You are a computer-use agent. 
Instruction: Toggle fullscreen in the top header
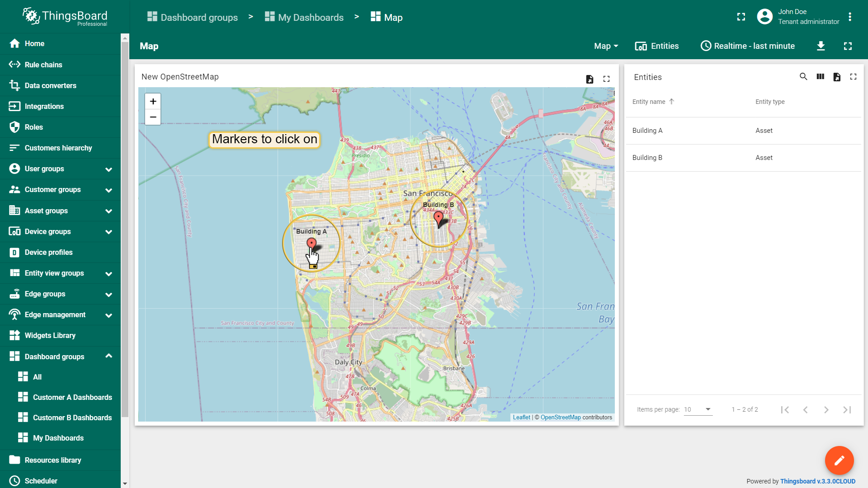coord(741,17)
